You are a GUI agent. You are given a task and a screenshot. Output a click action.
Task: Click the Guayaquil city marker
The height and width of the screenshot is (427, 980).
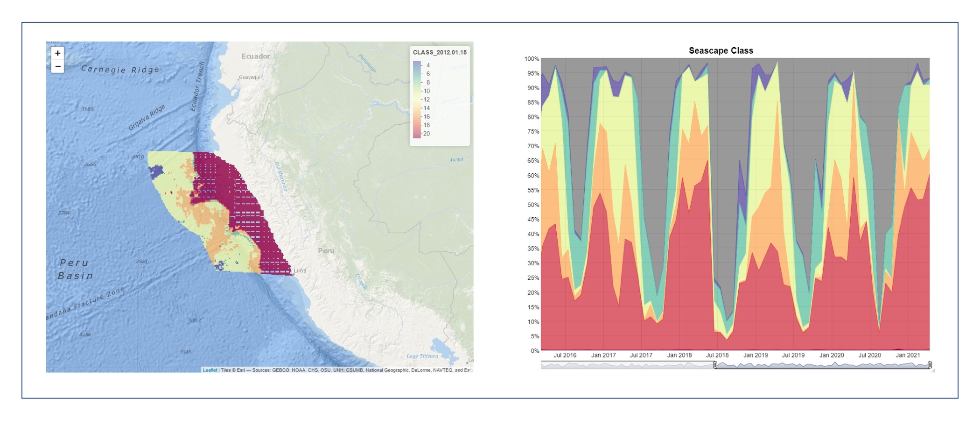(x=238, y=79)
